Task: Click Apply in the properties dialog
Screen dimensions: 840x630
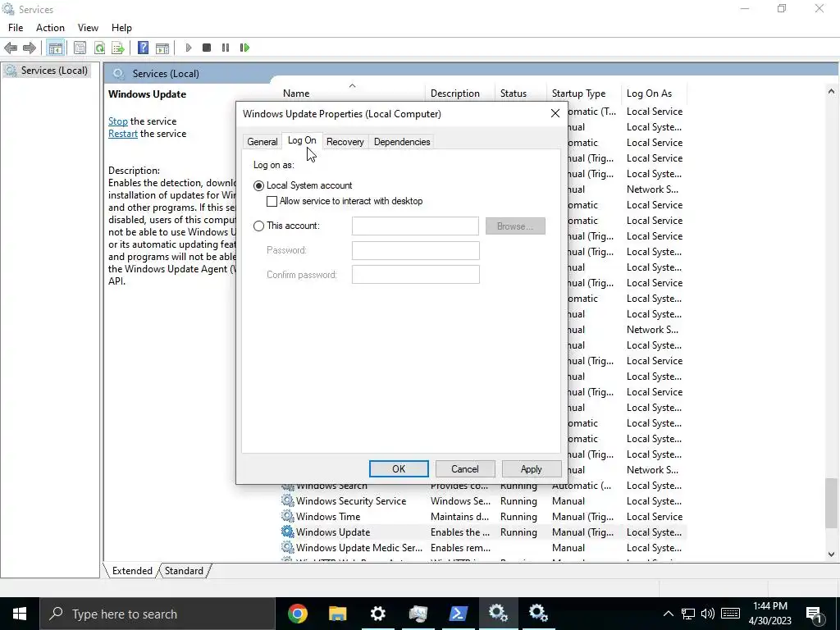Action: (x=532, y=468)
